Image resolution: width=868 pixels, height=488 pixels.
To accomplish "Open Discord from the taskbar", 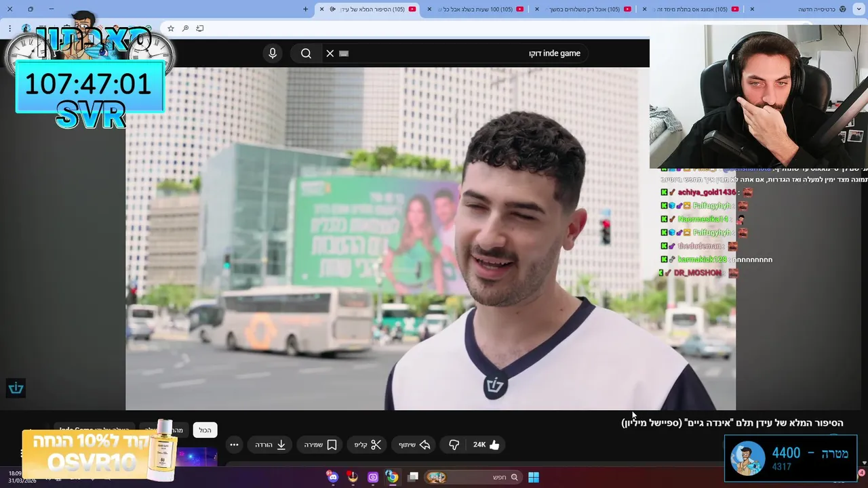I will click(332, 477).
